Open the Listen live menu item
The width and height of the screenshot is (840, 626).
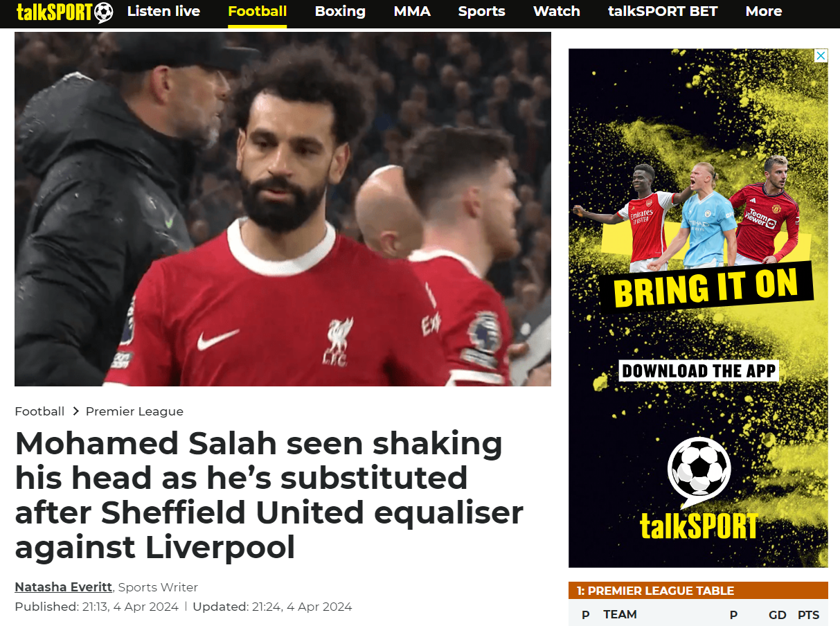163,11
